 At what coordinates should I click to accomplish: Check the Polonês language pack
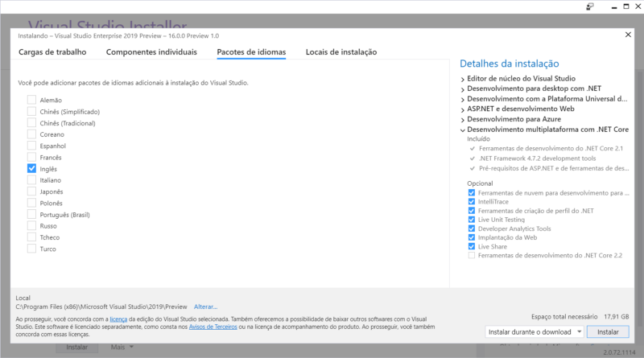pyautogui.click(x=31, y=203)
